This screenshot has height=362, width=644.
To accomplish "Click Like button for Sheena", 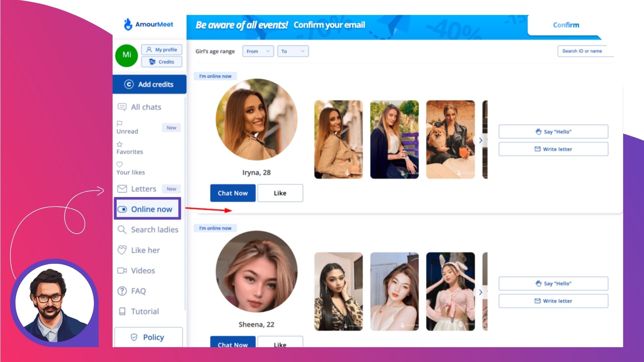I will point(280,342).
